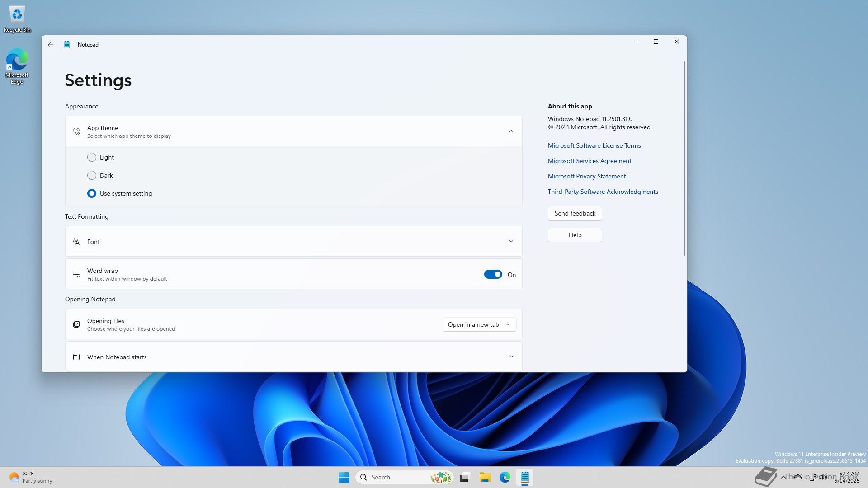Screen dimensions: 868x488
Task: Open Microsoft Privacy Statement link
Action: pyautogui.click(x=586, y=176)
